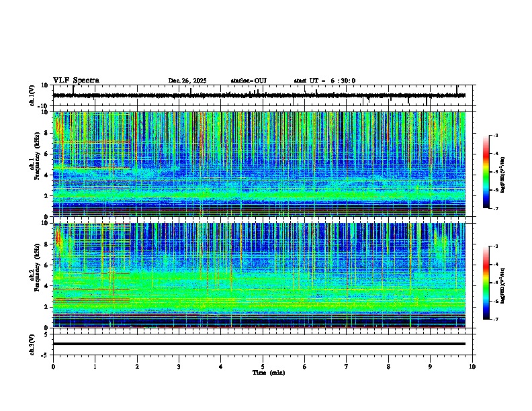Click time axis tick label "5"

click(263, 367)
